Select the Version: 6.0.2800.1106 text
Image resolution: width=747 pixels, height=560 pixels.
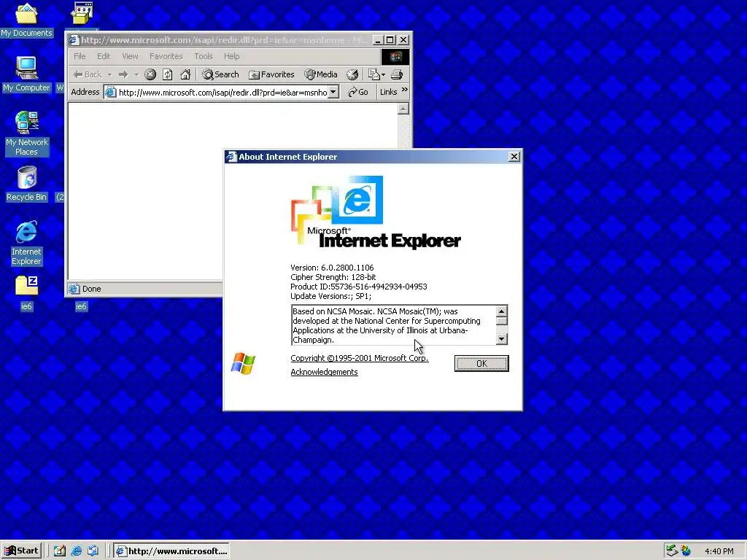click(x=332, y=268)
